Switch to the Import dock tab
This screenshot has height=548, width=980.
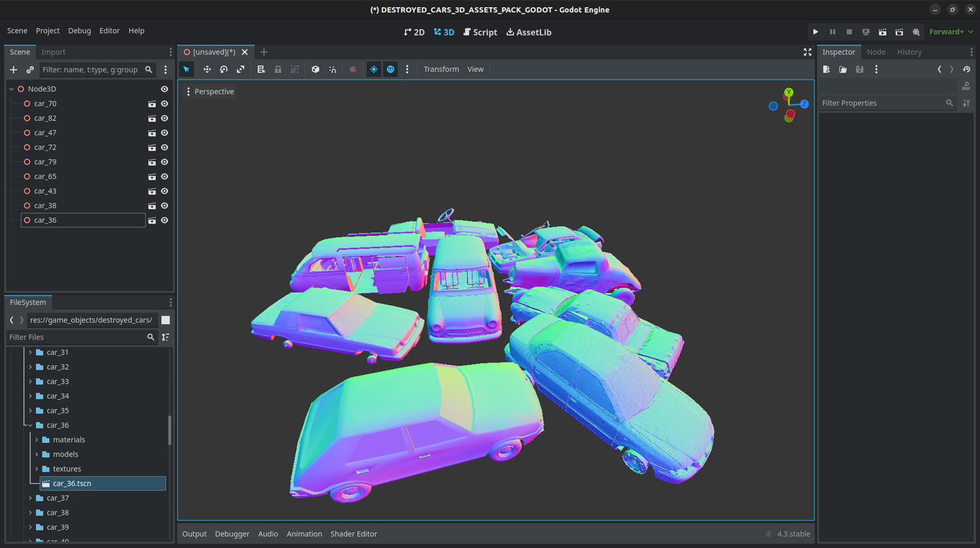coord(54,52)
